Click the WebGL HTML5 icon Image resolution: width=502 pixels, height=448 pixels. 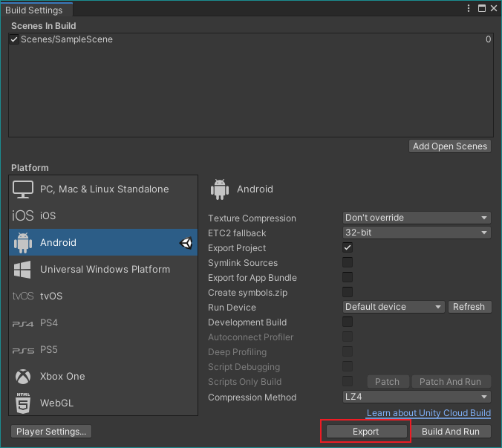point(23,403)
